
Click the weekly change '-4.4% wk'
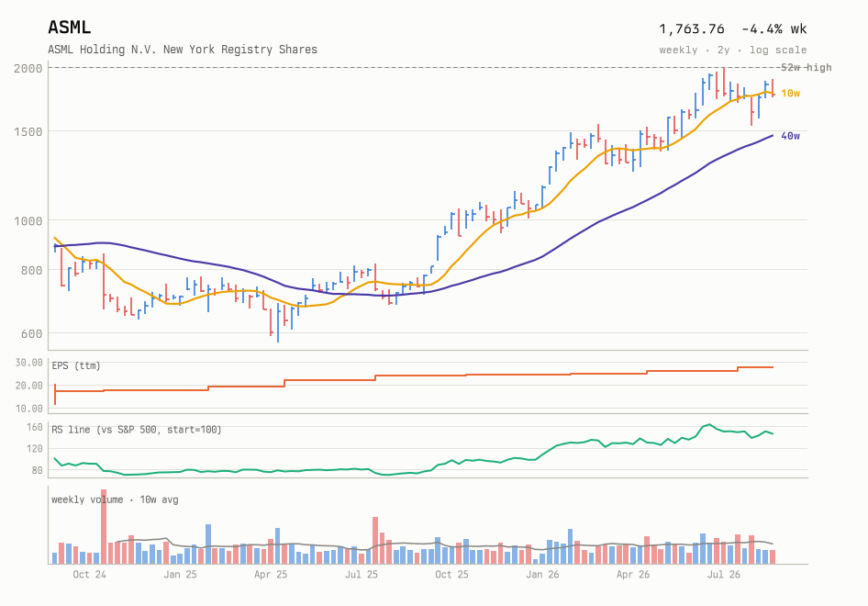coord(773,28)
